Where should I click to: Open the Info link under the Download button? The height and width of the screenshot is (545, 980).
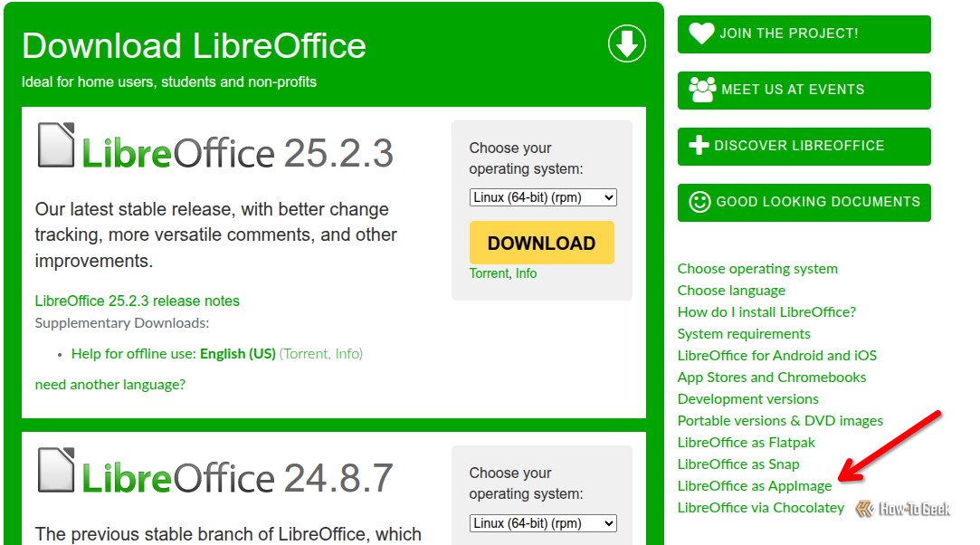[526, 273]
